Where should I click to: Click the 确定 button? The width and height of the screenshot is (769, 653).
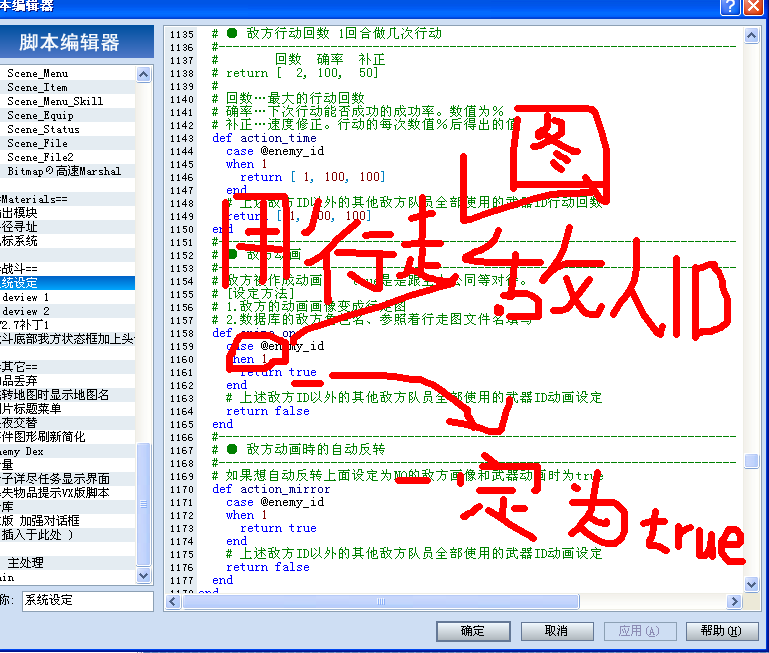(473, 631)
